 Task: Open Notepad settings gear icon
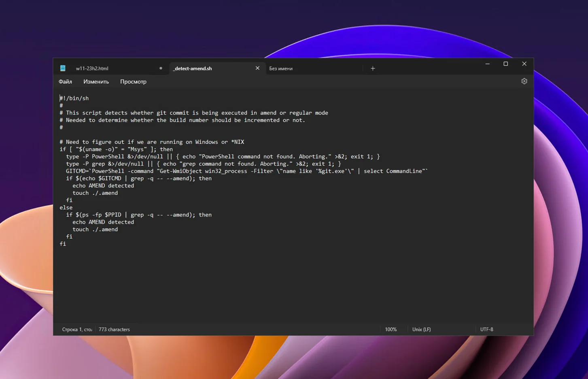pos(524,81)
